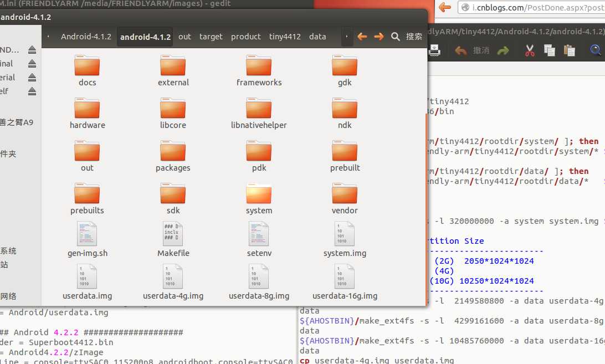Go back in the browser window
Screen dimensions: 605x364
click(445, 7)
